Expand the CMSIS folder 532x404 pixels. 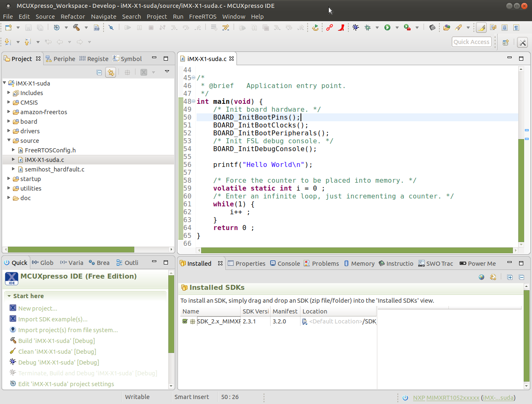(x=9, y=102)
